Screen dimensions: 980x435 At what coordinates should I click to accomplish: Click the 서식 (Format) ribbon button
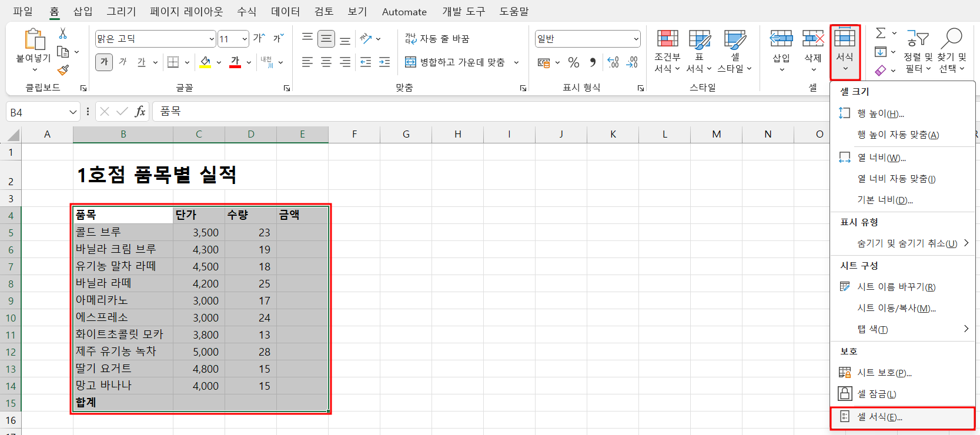click(845, 52)
